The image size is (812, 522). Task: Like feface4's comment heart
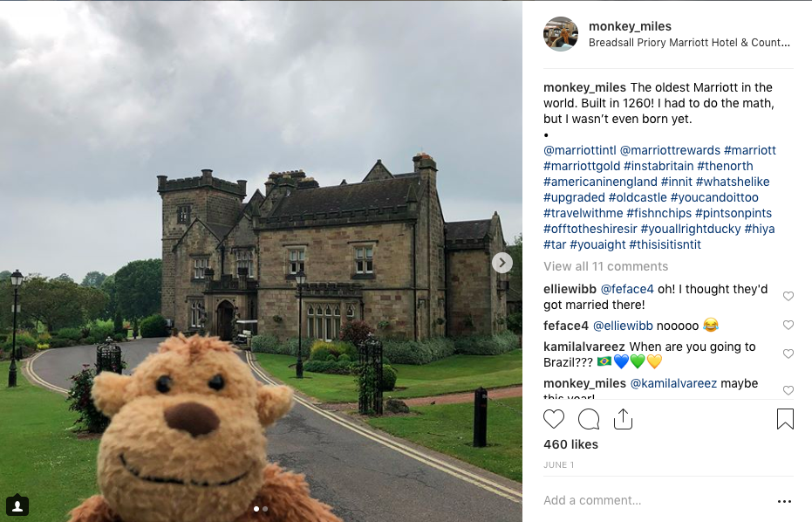(x=788, y=325)
